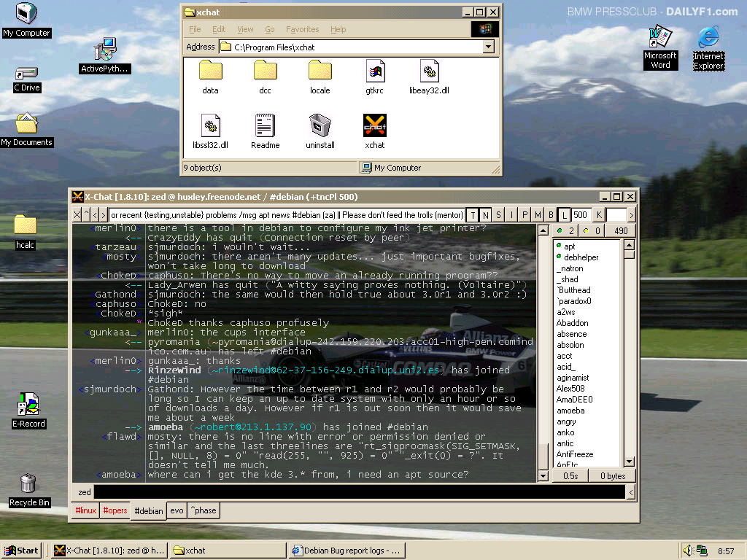Select user debhelper in the userlist

click(x=581, y=257)
